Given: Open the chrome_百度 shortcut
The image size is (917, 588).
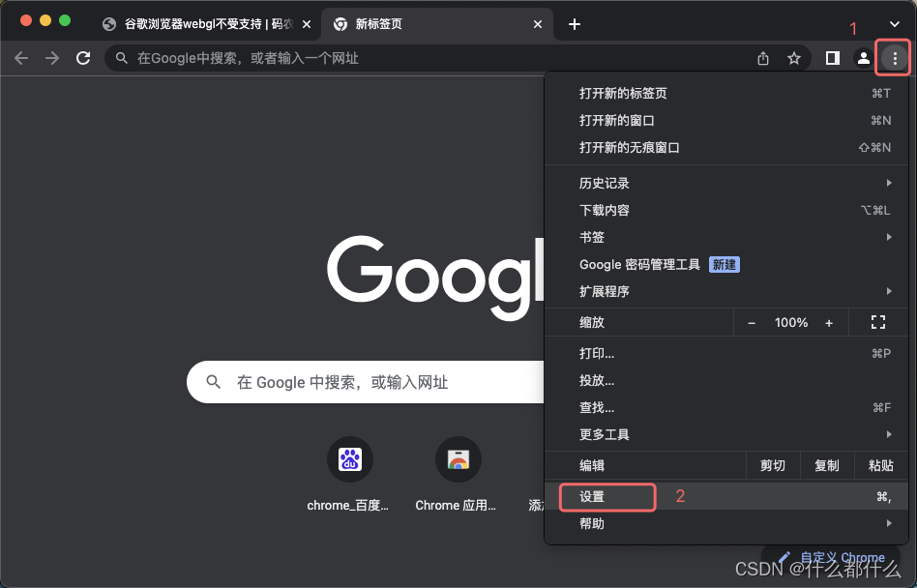Looking at the screenshot, I should 350,476.
